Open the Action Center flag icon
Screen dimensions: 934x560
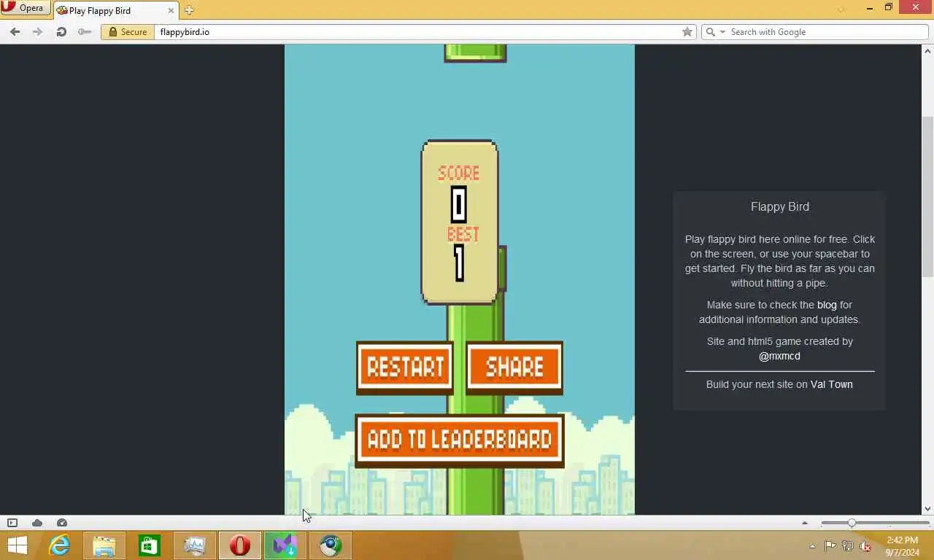point(830,546)
